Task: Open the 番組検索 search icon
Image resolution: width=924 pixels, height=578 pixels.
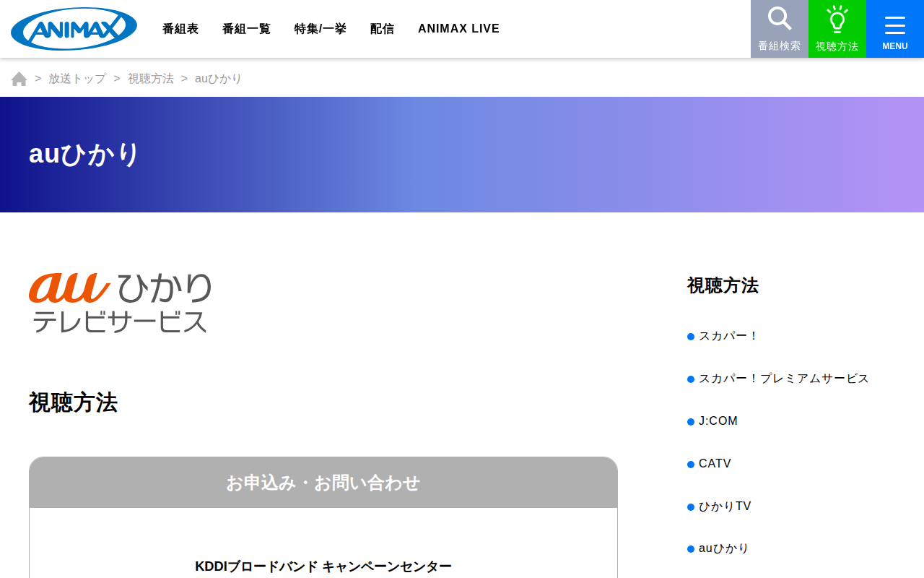Action: [780, 29]
